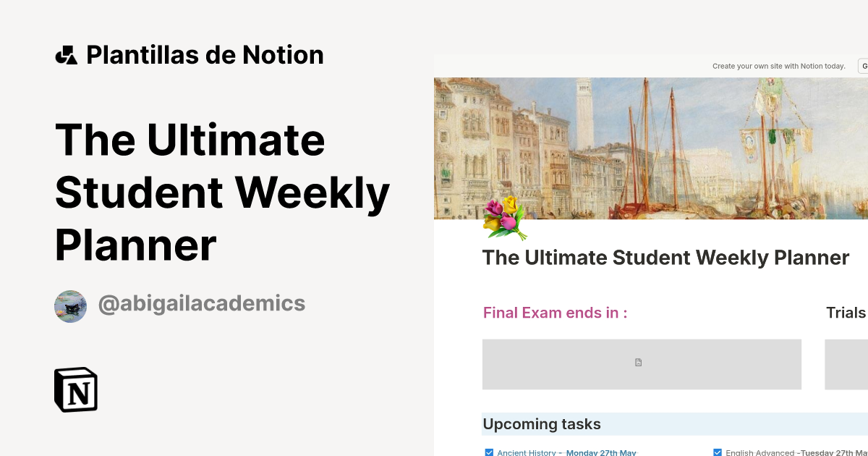Click the Create your own site with Notion banner
This screenshot has width=868, height=456.
click(x=779, y=66)
